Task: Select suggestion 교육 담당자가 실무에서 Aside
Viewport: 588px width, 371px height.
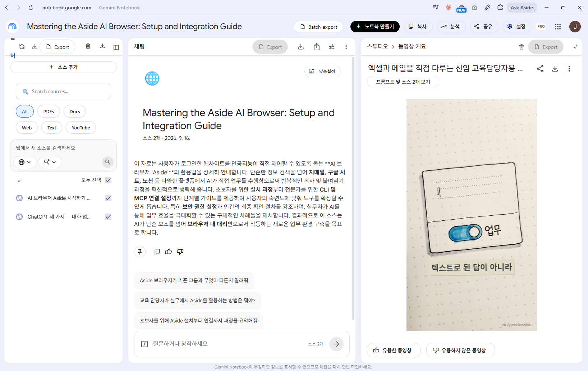Action: tap(198, 301)
